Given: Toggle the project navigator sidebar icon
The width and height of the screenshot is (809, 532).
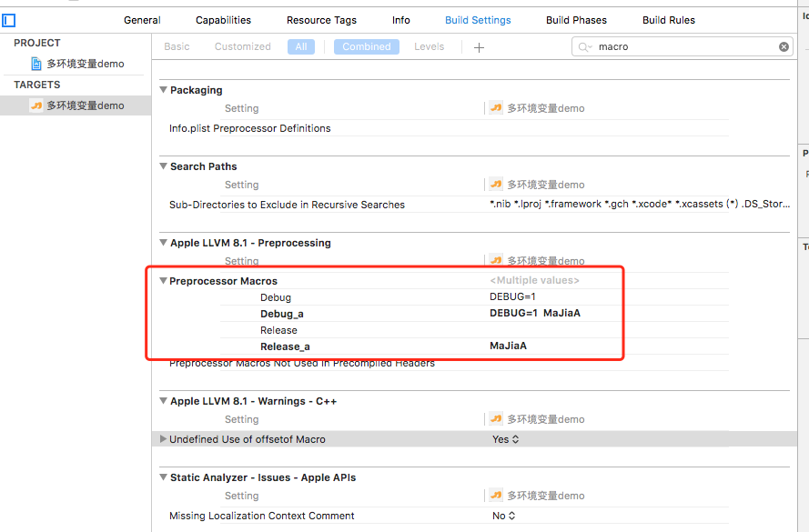Looking at the screenshot, I should point(9,21).
